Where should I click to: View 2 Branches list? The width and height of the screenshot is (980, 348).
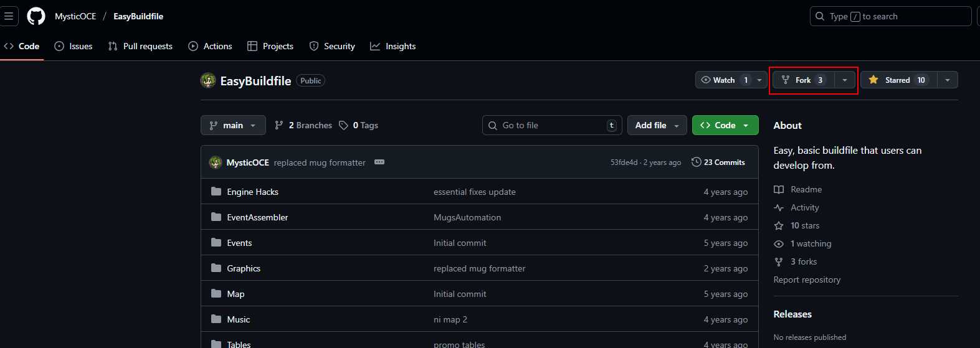pyautogui.click(x=303, y=125)
